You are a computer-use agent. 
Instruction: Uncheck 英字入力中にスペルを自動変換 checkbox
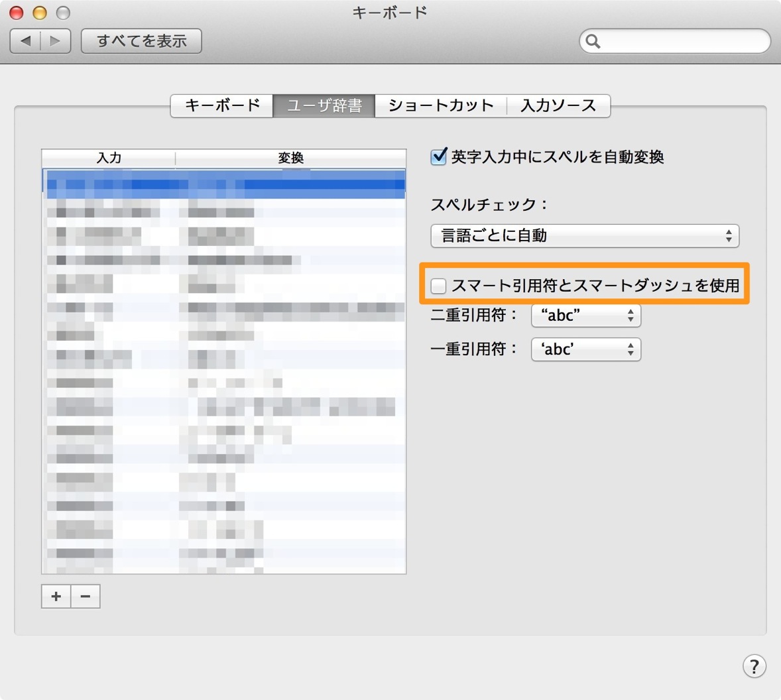[438, 157]
